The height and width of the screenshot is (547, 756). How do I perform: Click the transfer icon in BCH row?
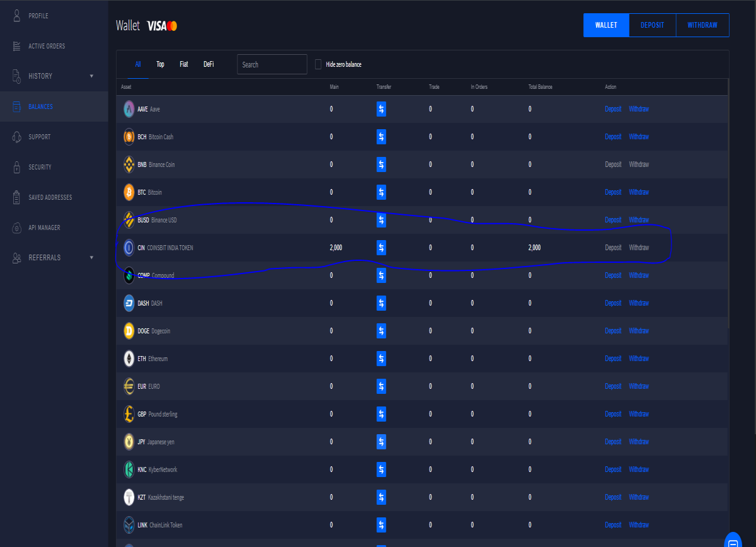[381, 137]
